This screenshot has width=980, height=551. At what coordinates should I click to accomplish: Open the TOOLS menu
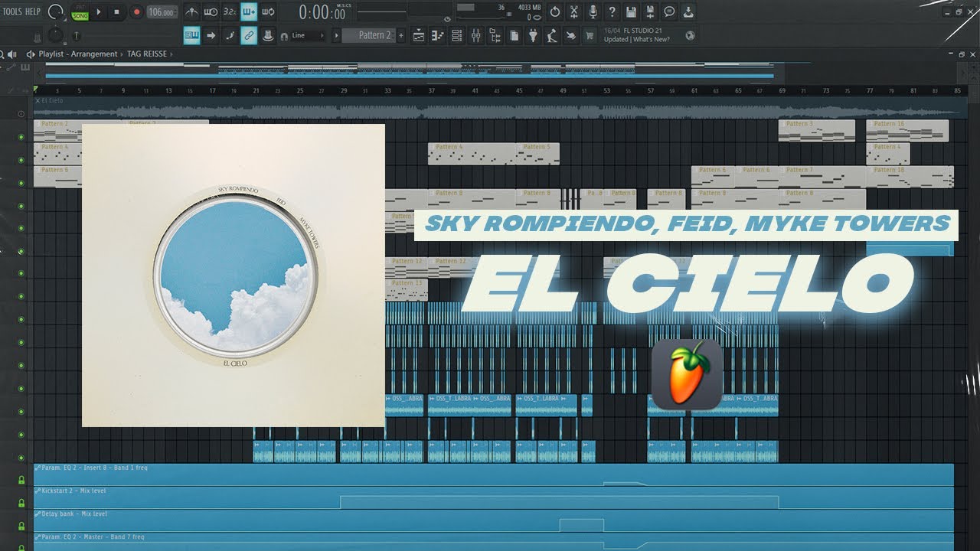[12, 11]
